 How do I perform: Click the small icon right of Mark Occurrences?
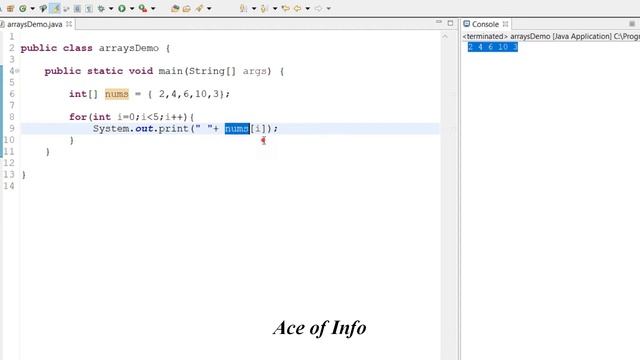click(66, 8)
